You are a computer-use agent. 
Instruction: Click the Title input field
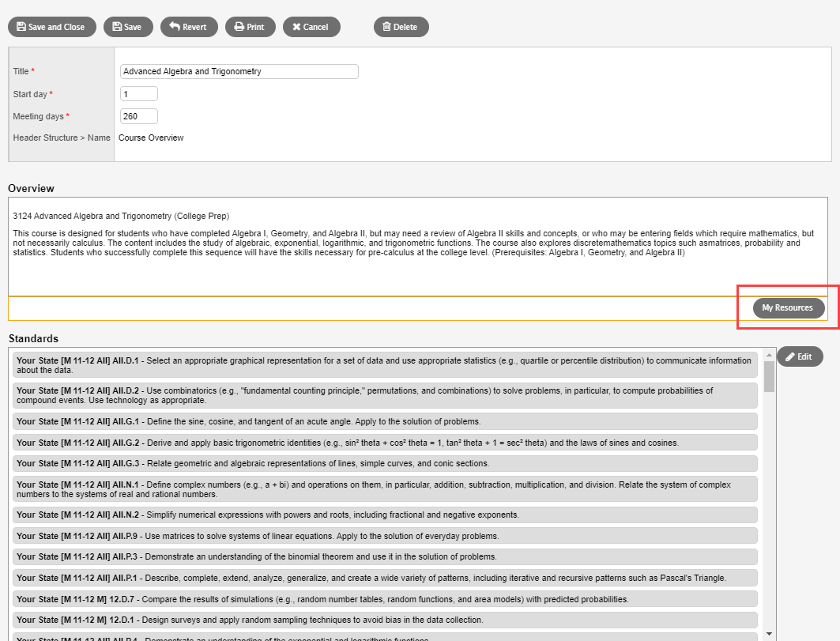click(x=239, y=71)
